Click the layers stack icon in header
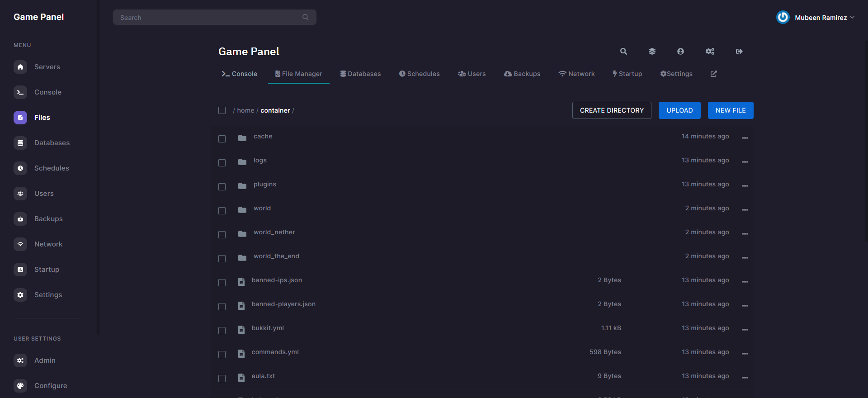Screen dimensions: 868x398 pos(652,52)
